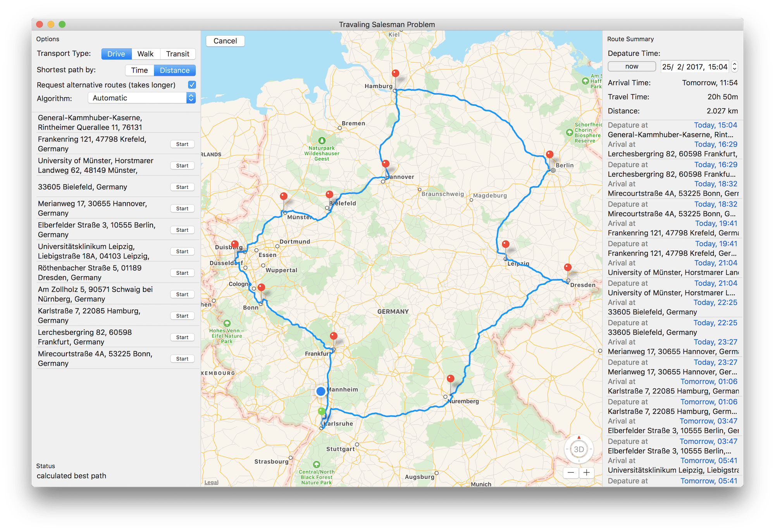Uncheck Request alternative routes checkbox

[x=192, y=84]
